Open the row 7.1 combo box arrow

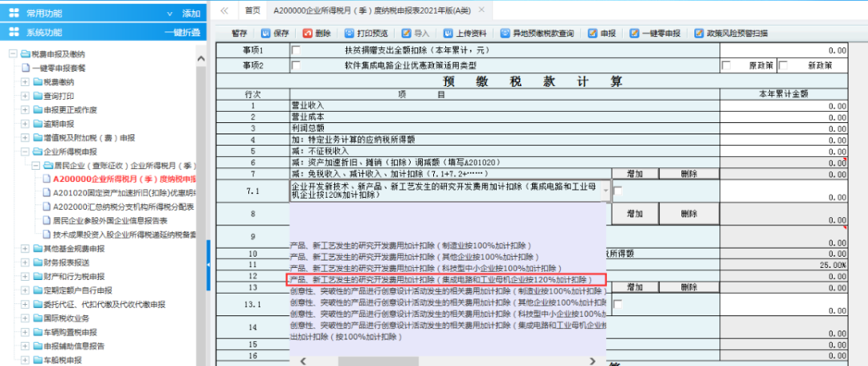tap(606, 191)
